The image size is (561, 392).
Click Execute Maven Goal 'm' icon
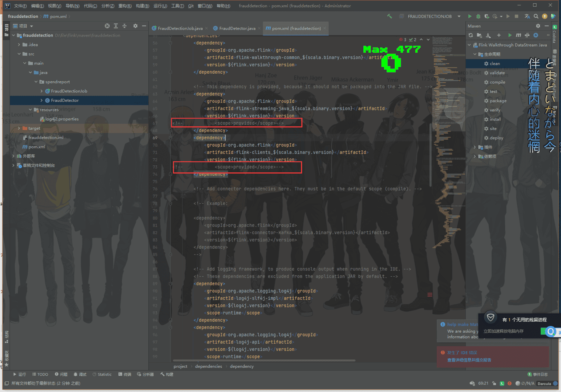click(518, 35)
